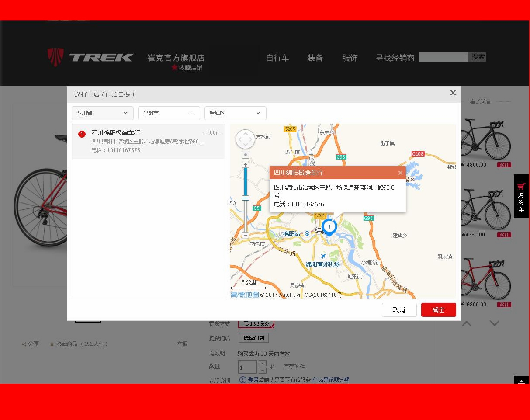This screenshot has height=420, width=530.
Task: Open the 服饰 menu
Action: point(350,58)
